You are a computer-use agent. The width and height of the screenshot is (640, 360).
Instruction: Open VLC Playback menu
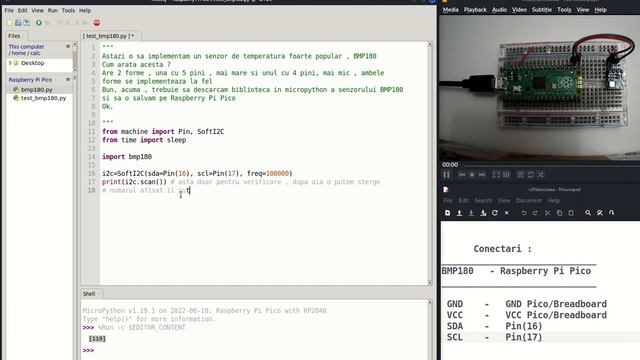tap(475, 10)
